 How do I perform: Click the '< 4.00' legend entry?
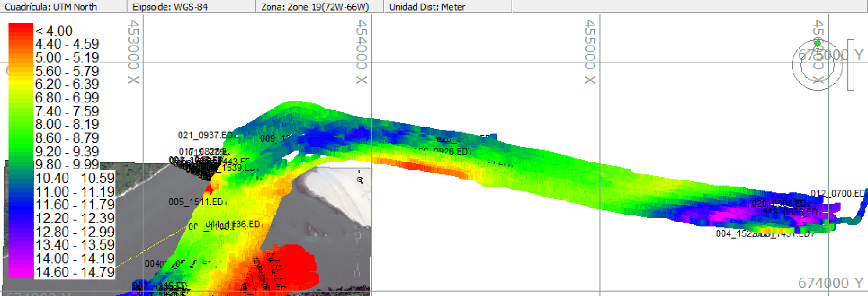coord(53,31)
